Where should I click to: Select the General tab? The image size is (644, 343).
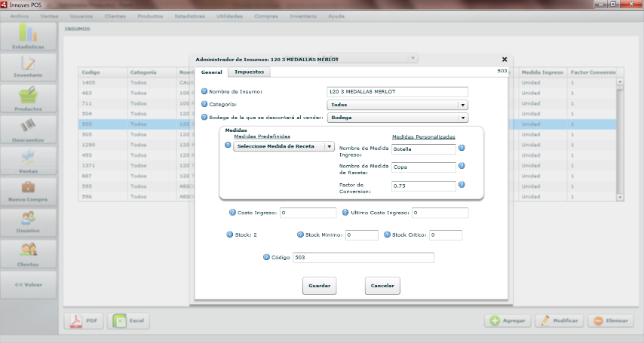tap(211, 72)
